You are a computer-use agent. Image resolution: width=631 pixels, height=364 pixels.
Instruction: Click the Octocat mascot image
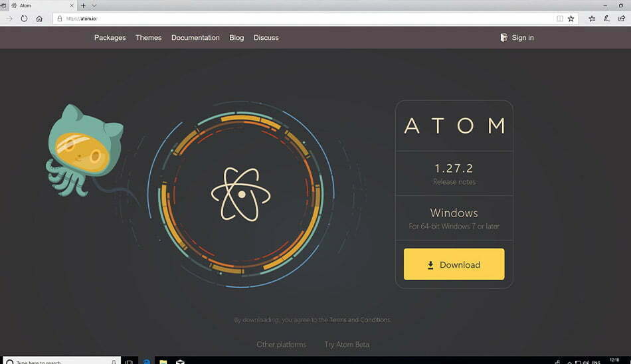(84, 151)
